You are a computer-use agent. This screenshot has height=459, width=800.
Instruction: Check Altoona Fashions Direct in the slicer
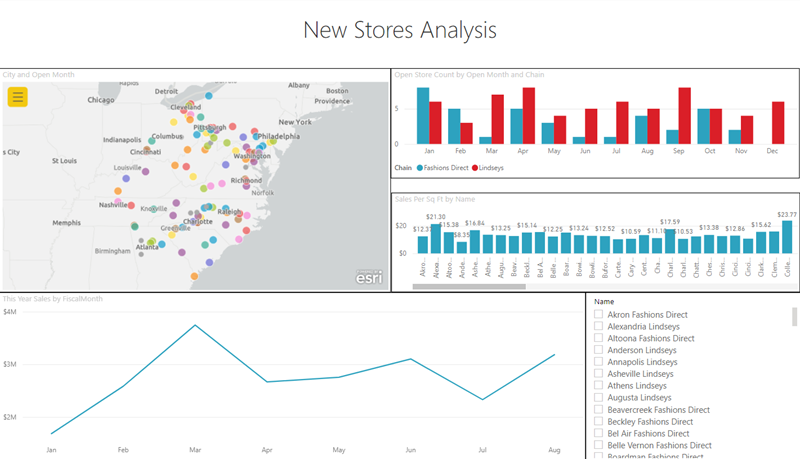tap(598, 338)
